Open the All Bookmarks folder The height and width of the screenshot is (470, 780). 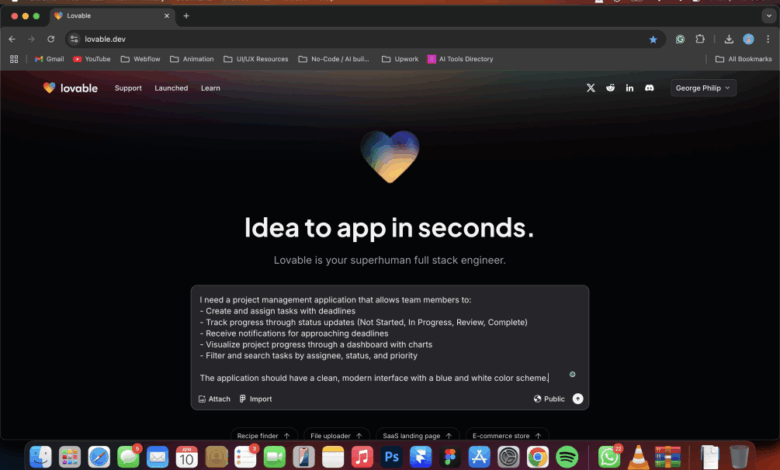click(744, 59)
